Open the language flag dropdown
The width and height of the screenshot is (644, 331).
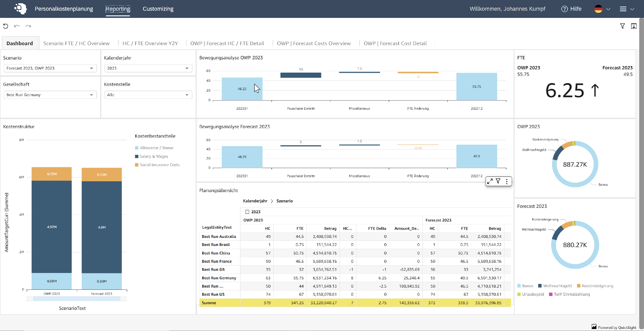[x=602, y=9]
